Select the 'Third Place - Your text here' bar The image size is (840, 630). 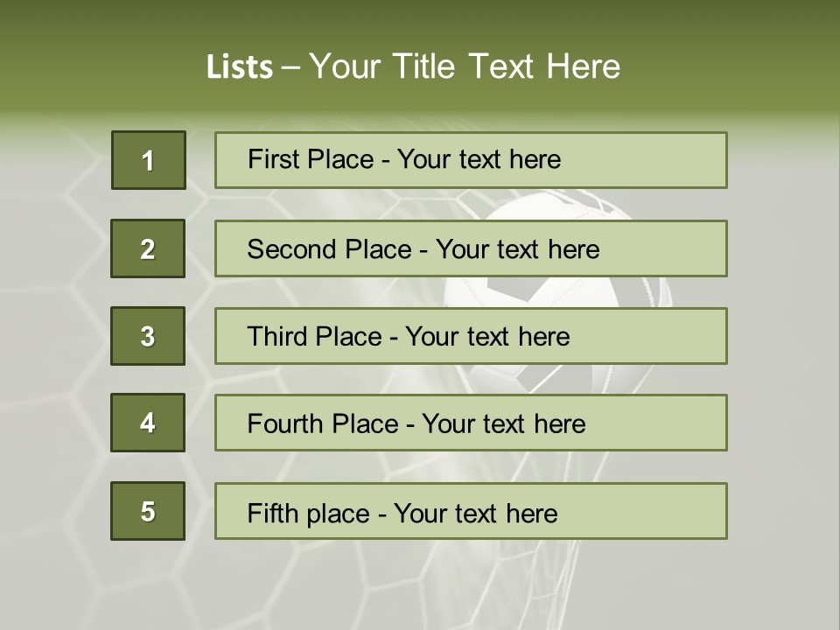471,336
